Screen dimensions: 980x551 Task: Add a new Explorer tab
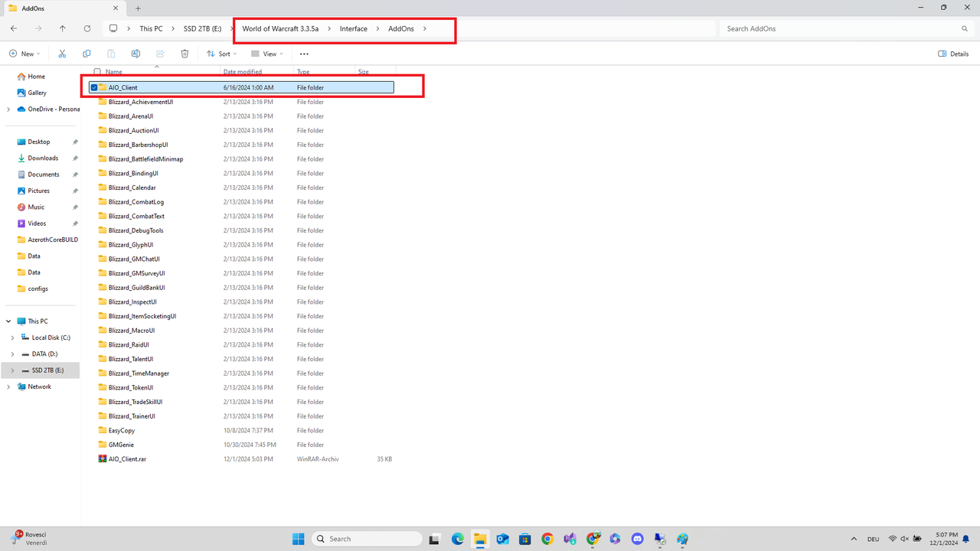click(x=138, y=8)
